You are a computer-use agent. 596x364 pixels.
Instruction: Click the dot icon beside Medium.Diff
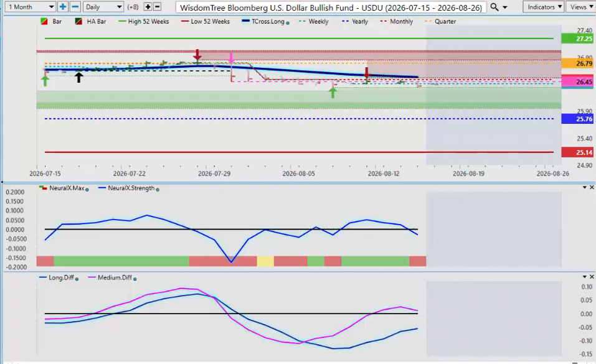[135, 279]
